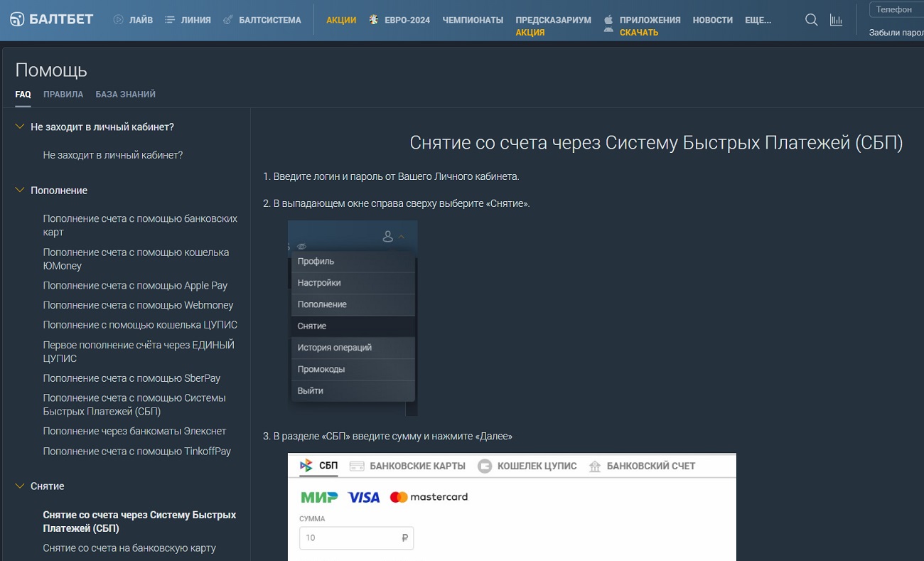Open Пополнение с помощью кошелька ЦУПИС
Viewport: 924px width, 561px height.
[140, 325]
